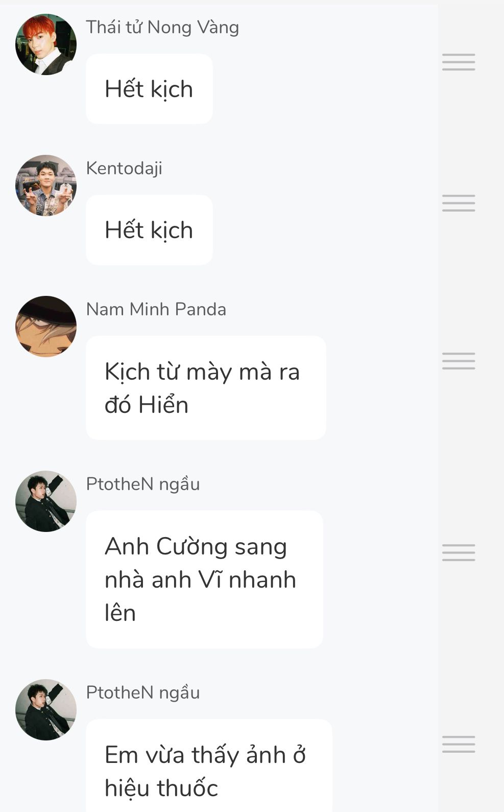504x812 pixels.
Task: Click the name "PtotheN ngầu" above the "Em vừa thấy ảnh" message
Action: [142, 692]
